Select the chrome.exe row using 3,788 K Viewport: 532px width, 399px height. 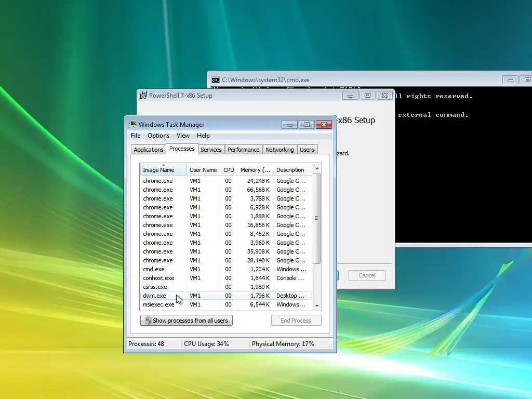[225, 198]
